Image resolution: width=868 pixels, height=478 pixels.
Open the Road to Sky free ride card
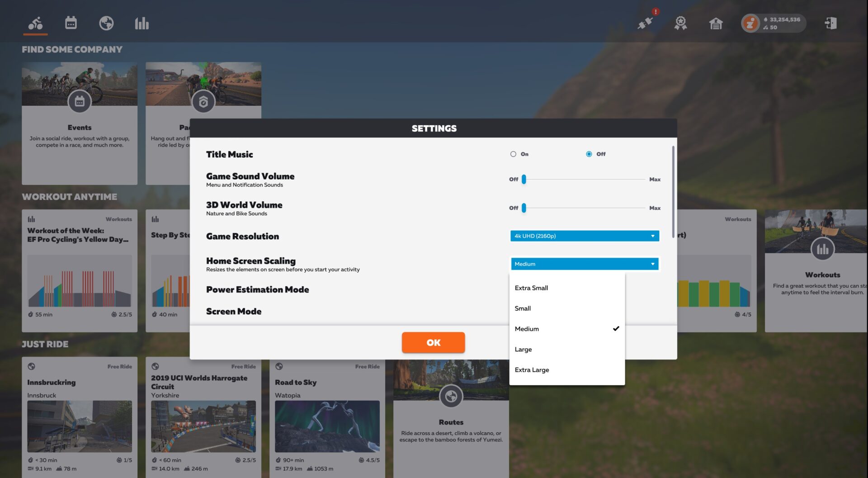point(327,426)
